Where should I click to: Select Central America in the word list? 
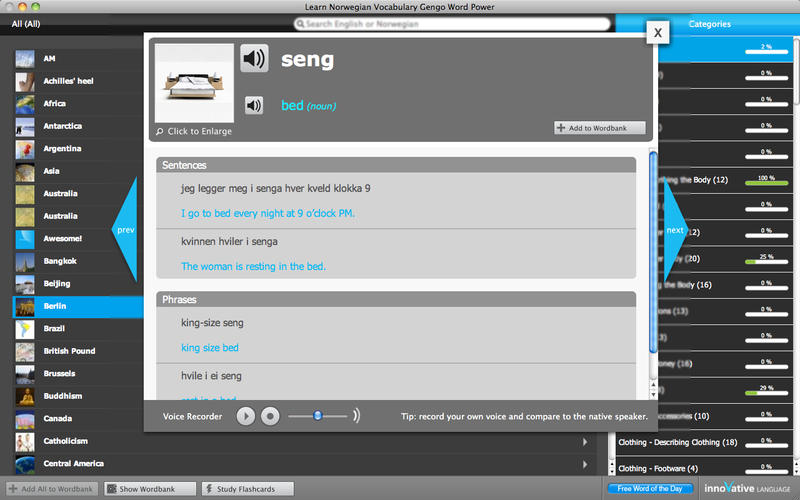pyautogui.click(x=305, y=463)
